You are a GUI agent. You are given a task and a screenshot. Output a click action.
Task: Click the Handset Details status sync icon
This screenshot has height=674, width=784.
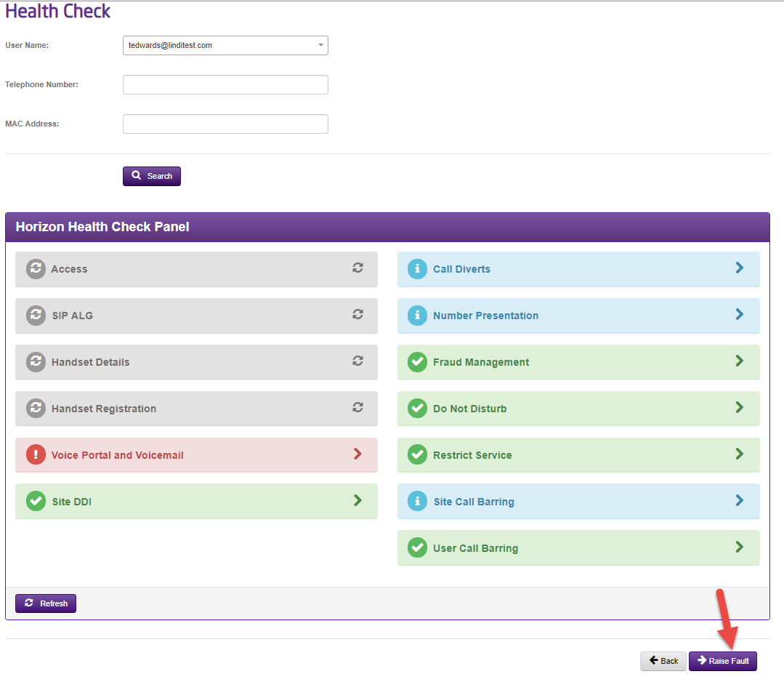(x=36, y=362)
